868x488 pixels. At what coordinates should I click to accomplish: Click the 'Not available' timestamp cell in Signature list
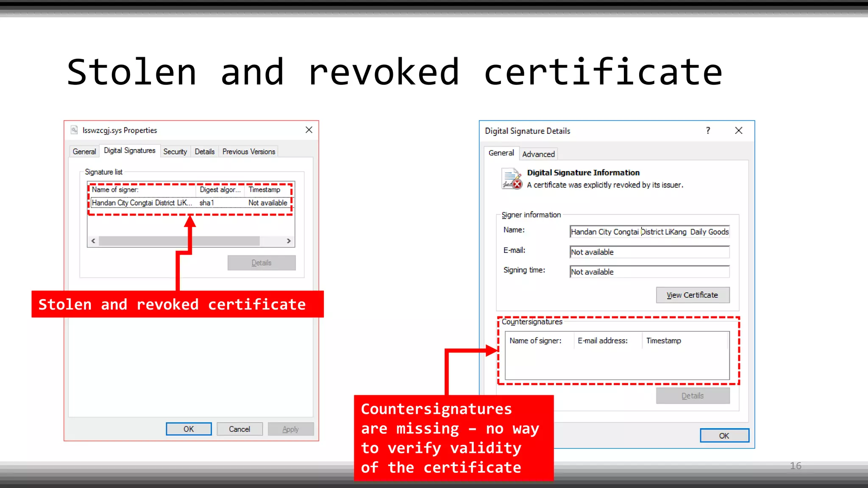point(268,203)
